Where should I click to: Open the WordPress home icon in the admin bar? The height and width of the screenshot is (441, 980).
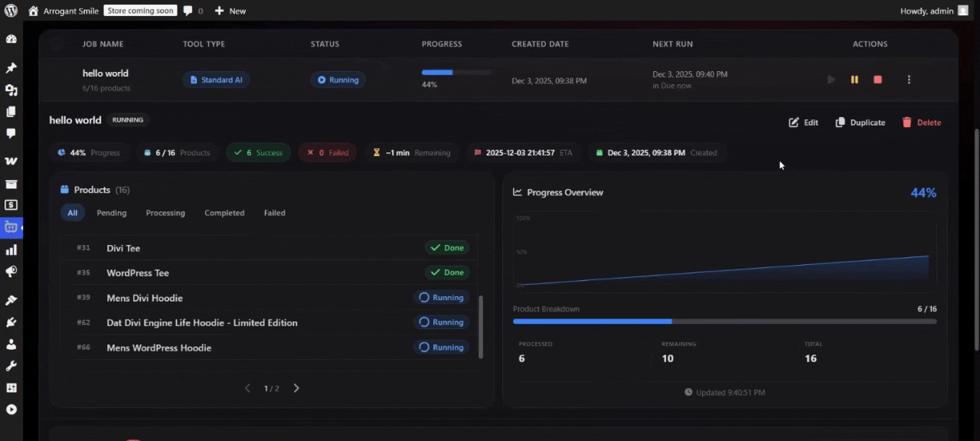pyautogui.click(x=32, y=10)
